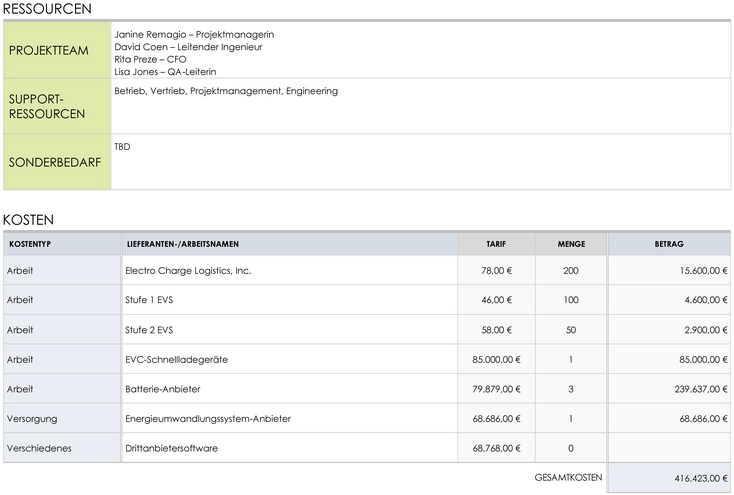Image resolution: width=734 pixels, height=495 pixels.
Task: Click the 58,00 € tariff cell
Action: (x=496, y=330)
